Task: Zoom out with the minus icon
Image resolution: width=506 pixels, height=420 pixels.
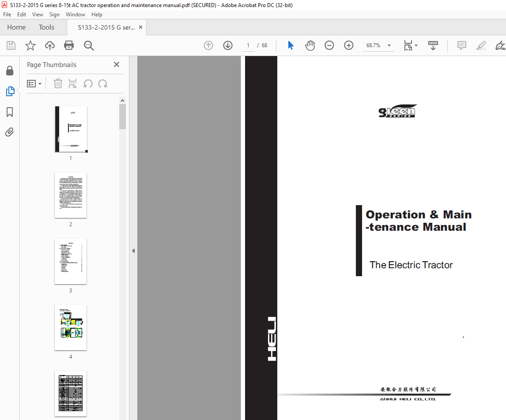Action: pyautogui.click(x=329, y=45)
